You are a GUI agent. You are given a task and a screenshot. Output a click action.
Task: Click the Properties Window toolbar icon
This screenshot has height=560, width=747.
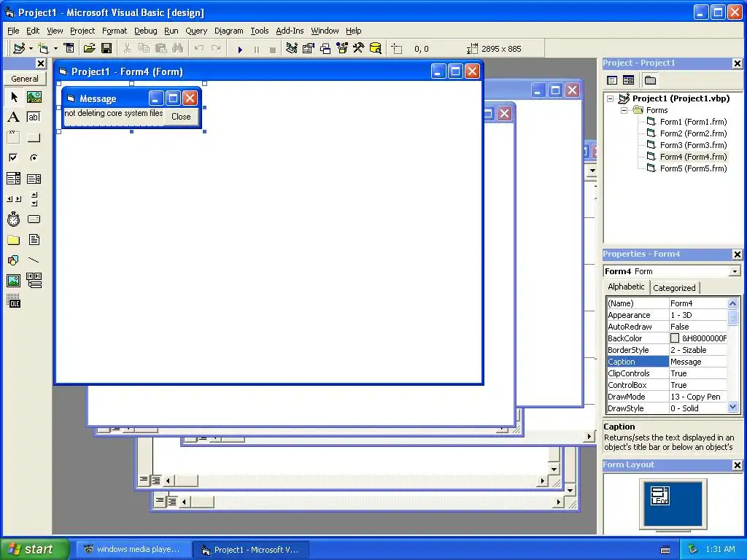click(309, 48)
